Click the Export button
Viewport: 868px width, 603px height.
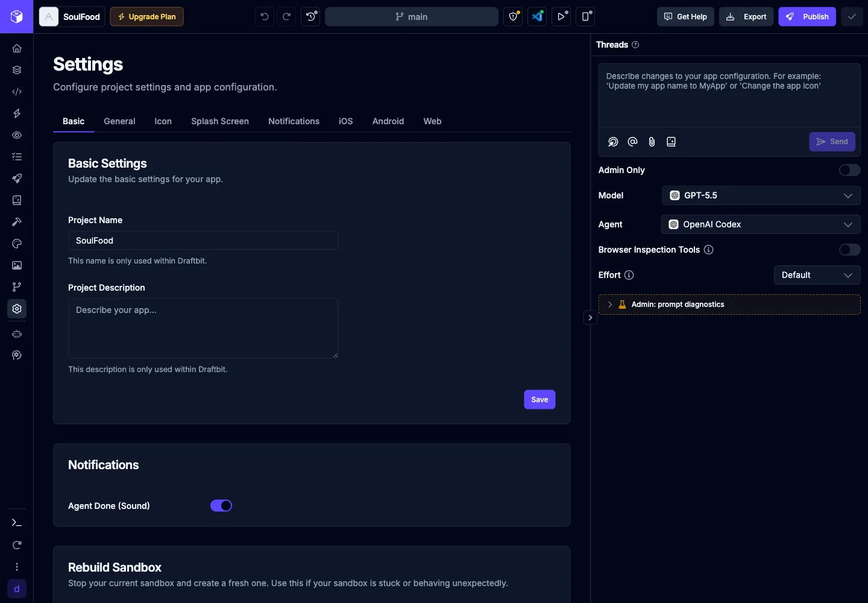[x=746, y=17]
